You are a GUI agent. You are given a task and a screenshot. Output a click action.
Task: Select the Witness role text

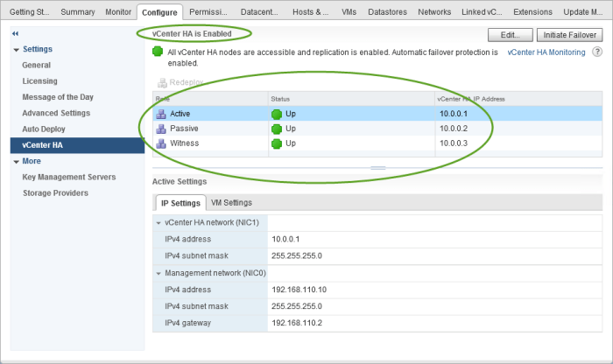coord(185,143)
